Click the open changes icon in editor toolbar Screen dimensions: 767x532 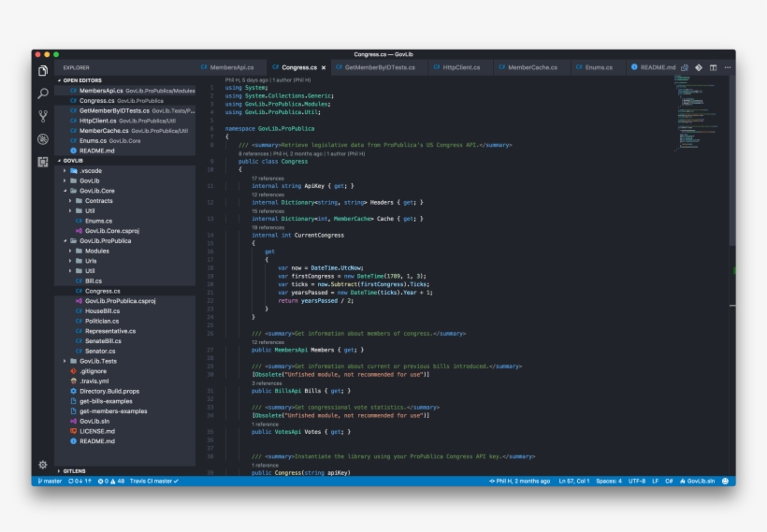coord(685,67)
